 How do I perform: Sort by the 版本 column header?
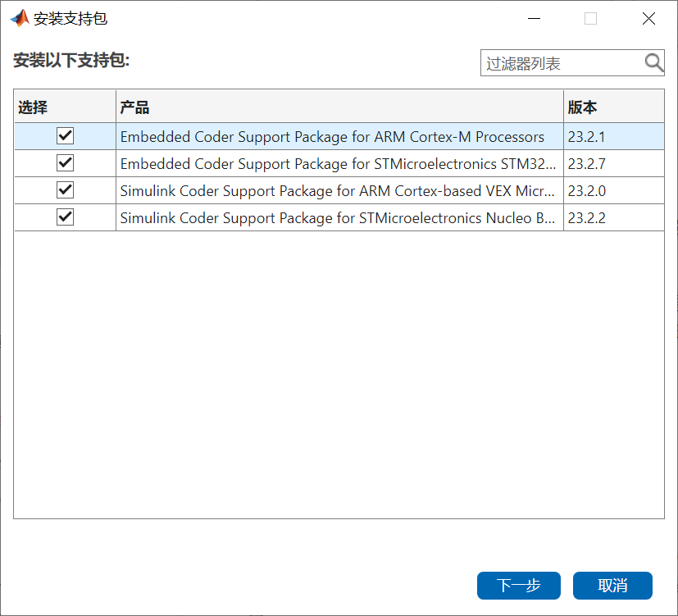[613, 107]
